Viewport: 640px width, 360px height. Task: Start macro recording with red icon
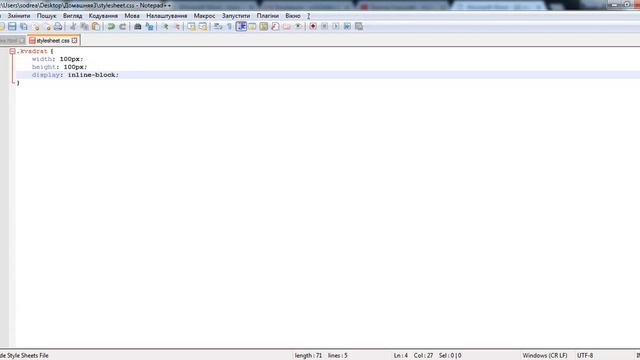tap(313, 27)
